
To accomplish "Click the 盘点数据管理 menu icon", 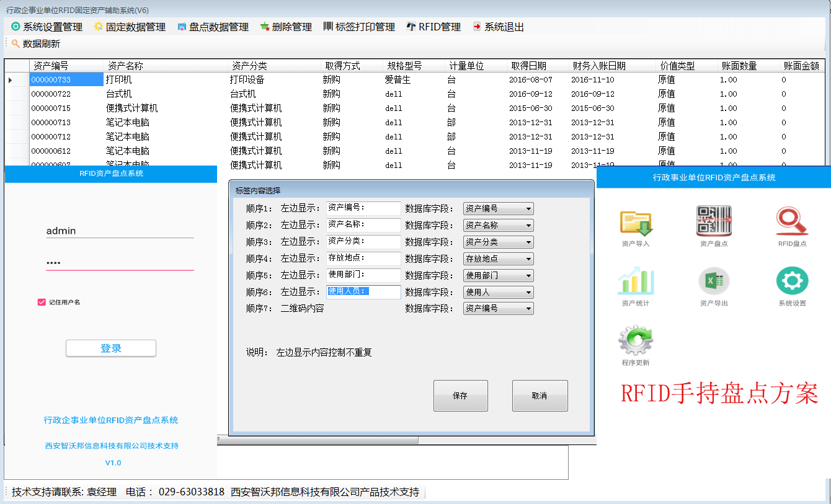I will (x=182, y=27).
